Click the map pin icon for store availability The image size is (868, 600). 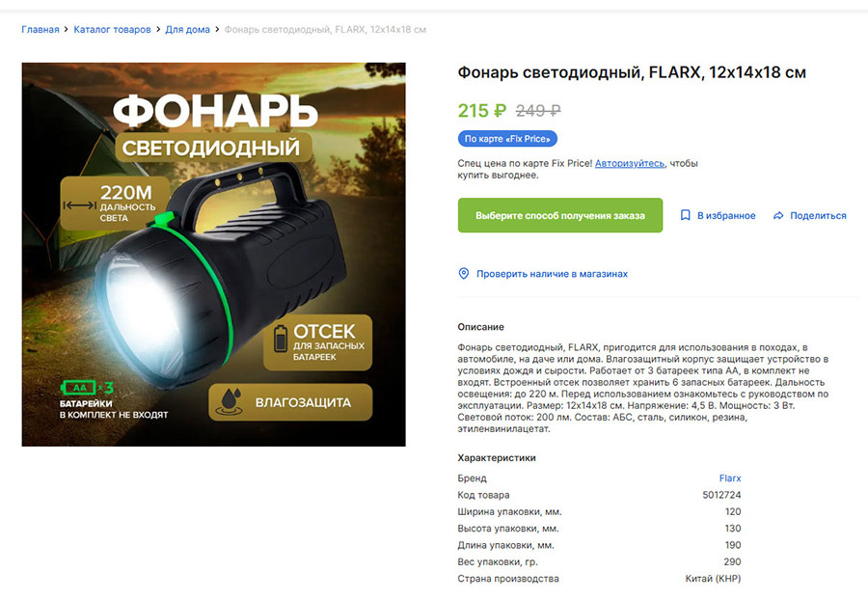tap(464, 273)
